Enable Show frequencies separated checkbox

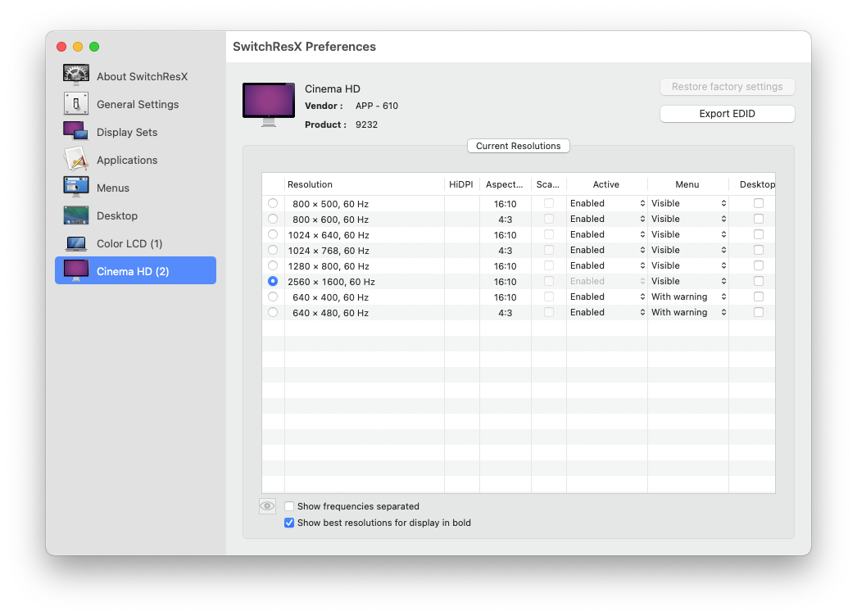289,506
